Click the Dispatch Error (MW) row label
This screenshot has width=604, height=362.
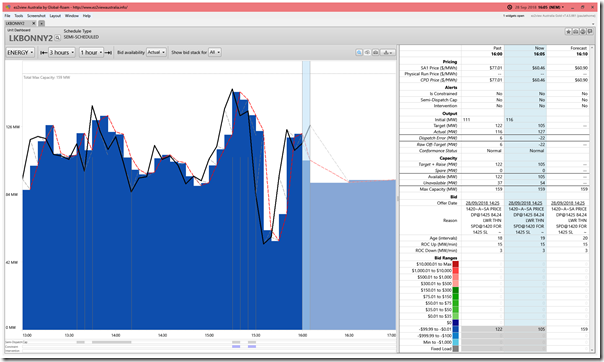point(438,138)
